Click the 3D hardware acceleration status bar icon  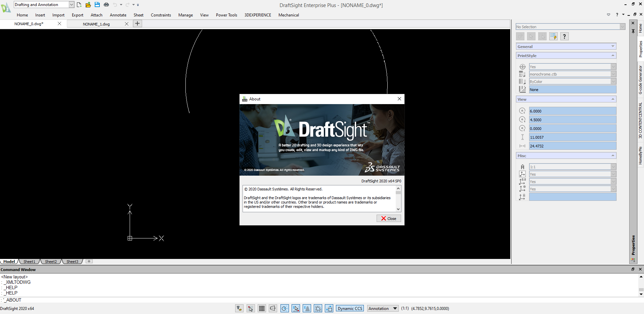point(239,308)
